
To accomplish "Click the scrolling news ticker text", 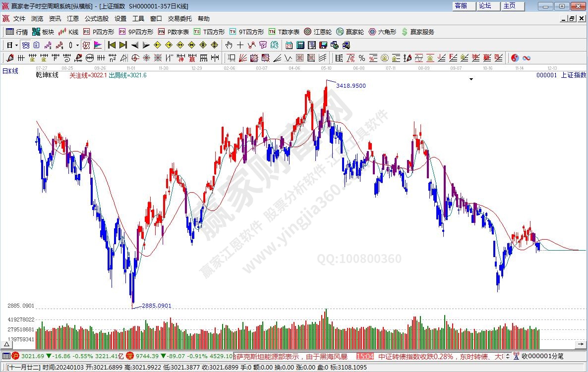I will (293, 356).
